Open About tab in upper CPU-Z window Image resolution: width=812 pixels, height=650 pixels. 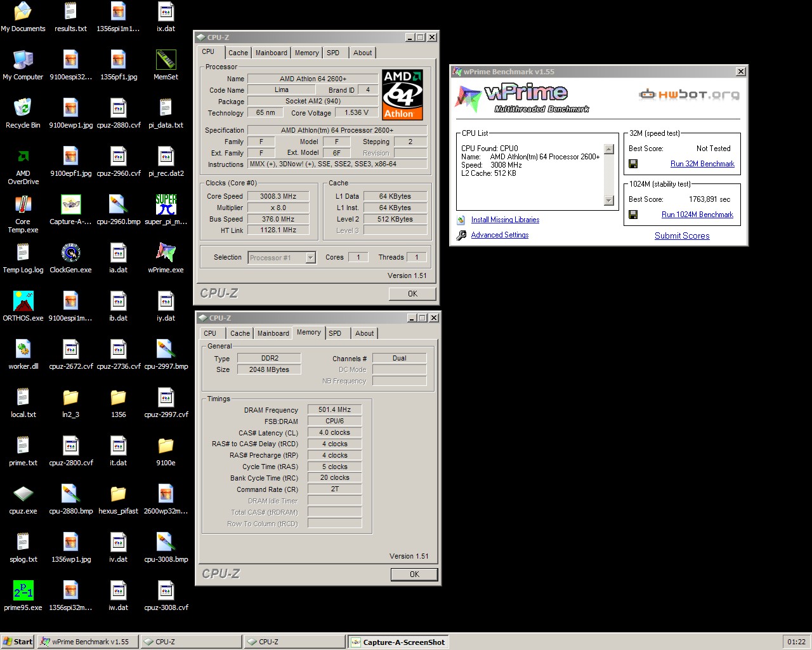click(x=363, y=53)
